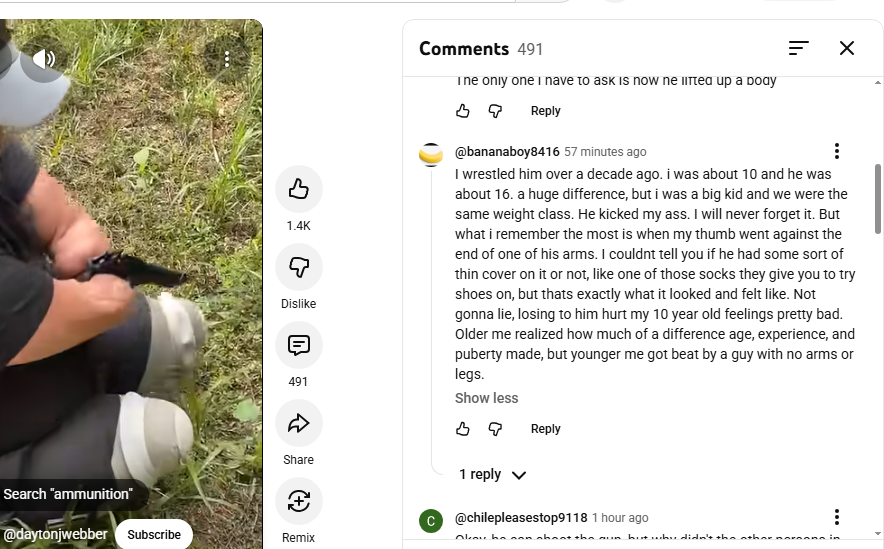
Task: Thumbs down the @bananaboy8416 comment
Action: coord(495,429)
